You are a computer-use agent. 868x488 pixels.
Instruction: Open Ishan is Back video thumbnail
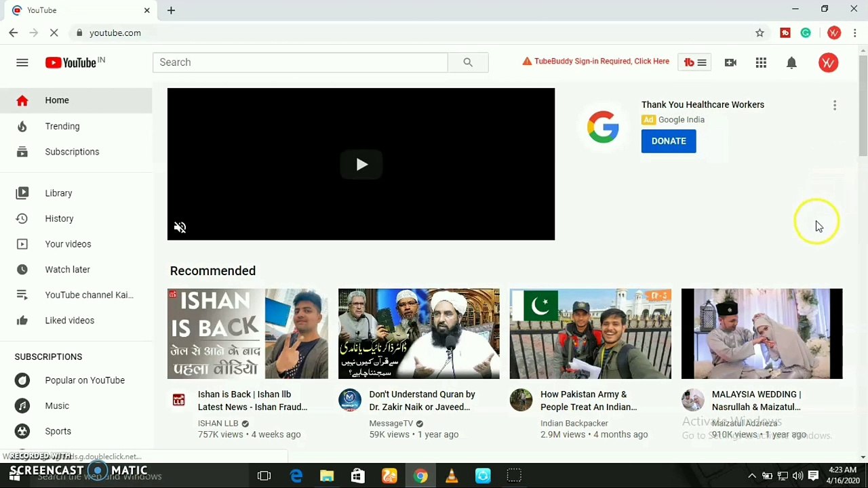point(248,333)
